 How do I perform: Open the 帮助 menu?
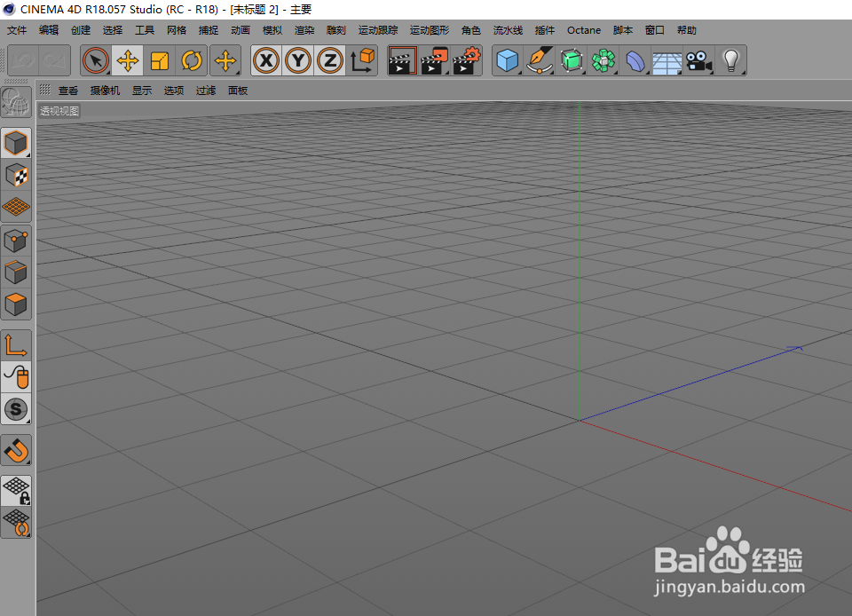687,30
